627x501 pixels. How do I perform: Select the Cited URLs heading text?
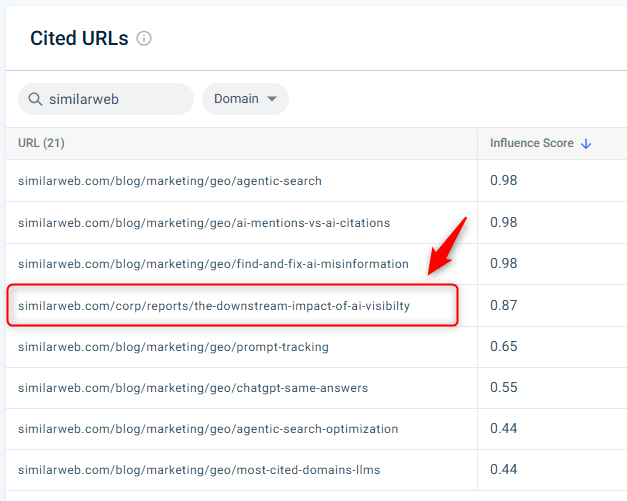(x=79, y=38)
